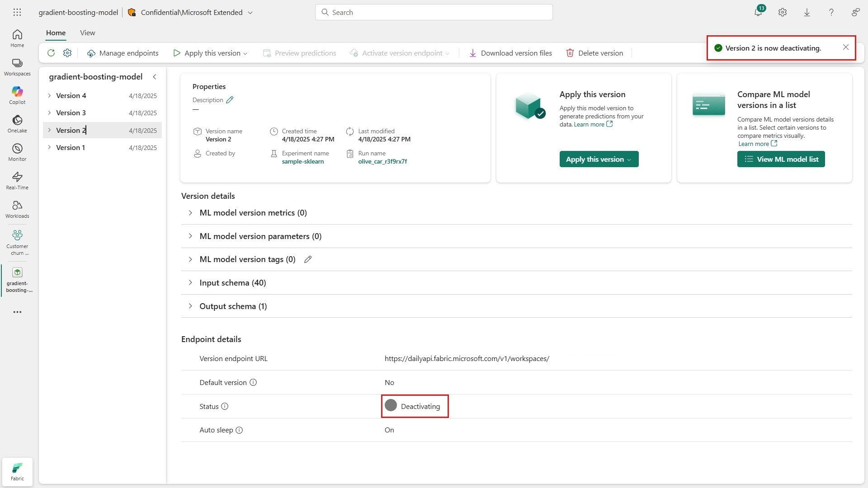Open OneLake from left sidebar
Viewport: 868px width, 488px height.
click(17, 123)
